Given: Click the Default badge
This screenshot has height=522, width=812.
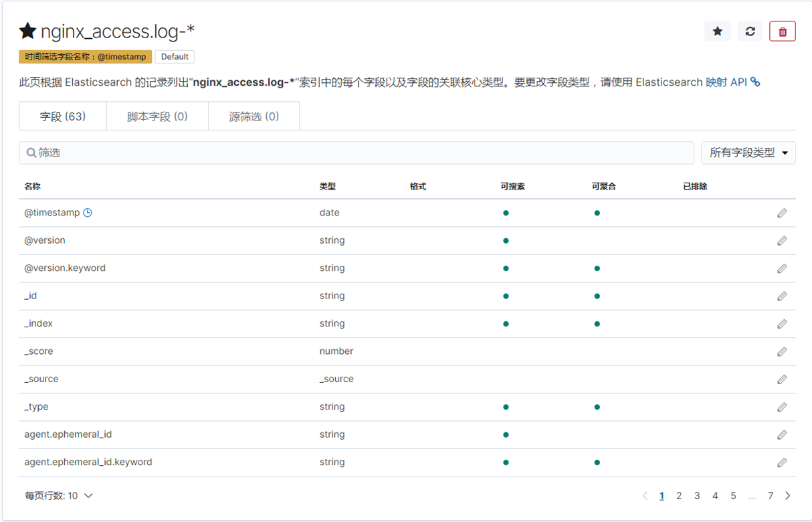Looking at the screenshot, I should tap(175, 57).
